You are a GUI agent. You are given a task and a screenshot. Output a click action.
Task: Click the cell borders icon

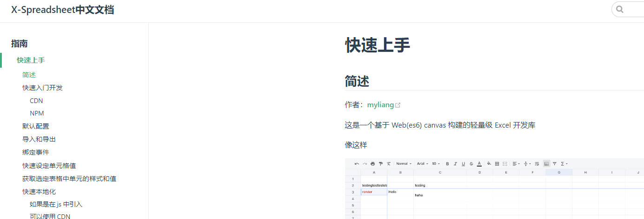click(x=497, y=164)
